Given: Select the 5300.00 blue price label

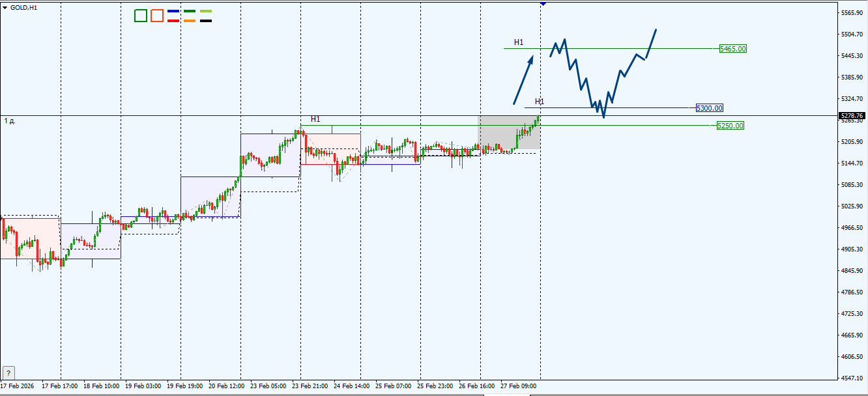Looking at the screenshot, I should [x=710, y=108].
